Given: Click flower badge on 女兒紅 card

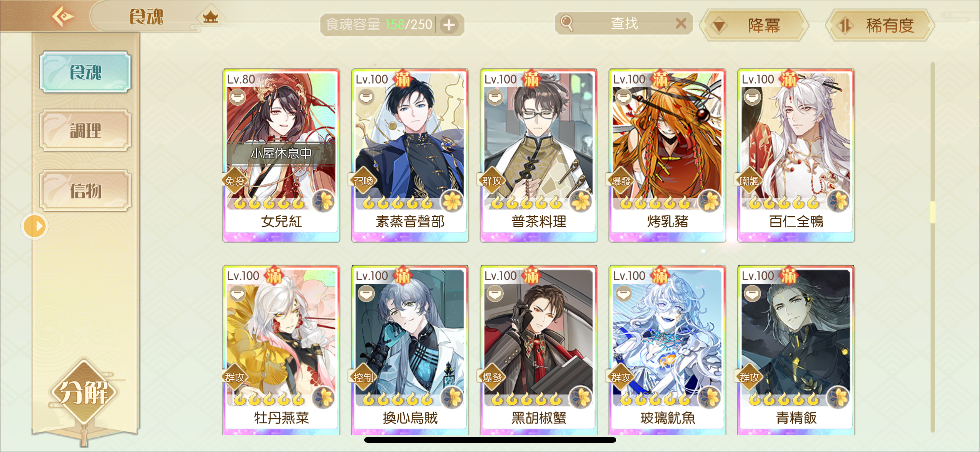Looking at the screenshot, I should click(x=324, y=201).
